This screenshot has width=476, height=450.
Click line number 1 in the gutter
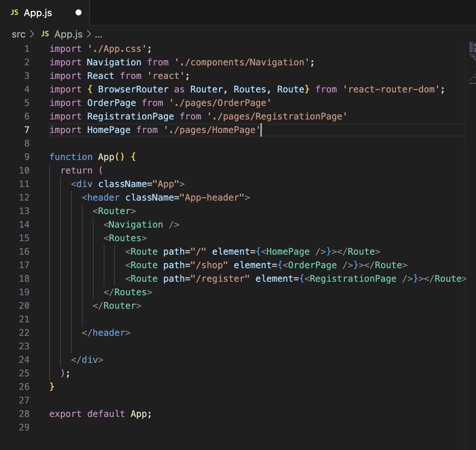[x=26, y=48]
